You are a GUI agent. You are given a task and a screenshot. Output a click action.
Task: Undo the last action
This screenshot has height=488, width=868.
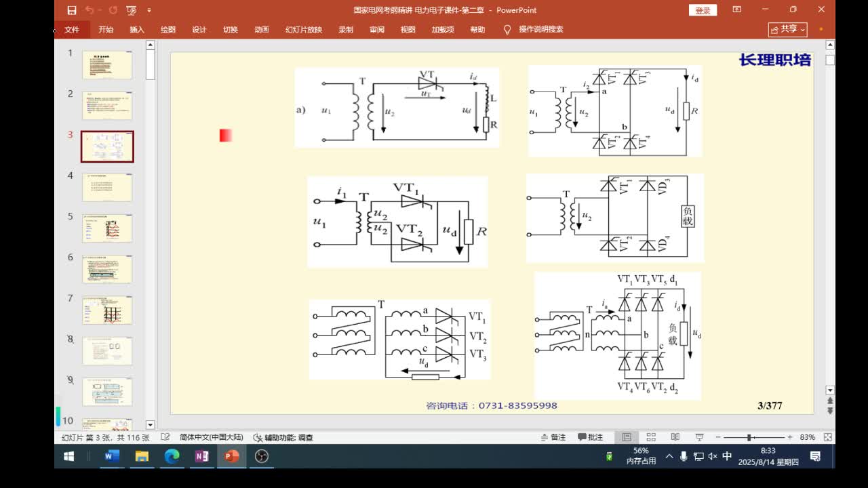coord(90,10)
